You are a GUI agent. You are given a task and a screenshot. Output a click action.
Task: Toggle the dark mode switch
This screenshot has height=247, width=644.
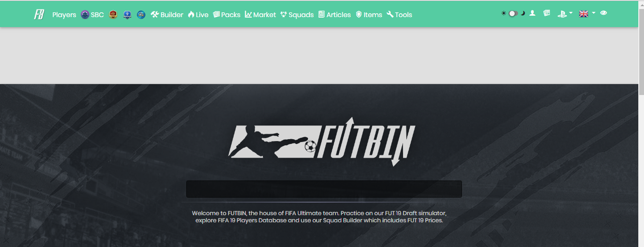point(513,14)
